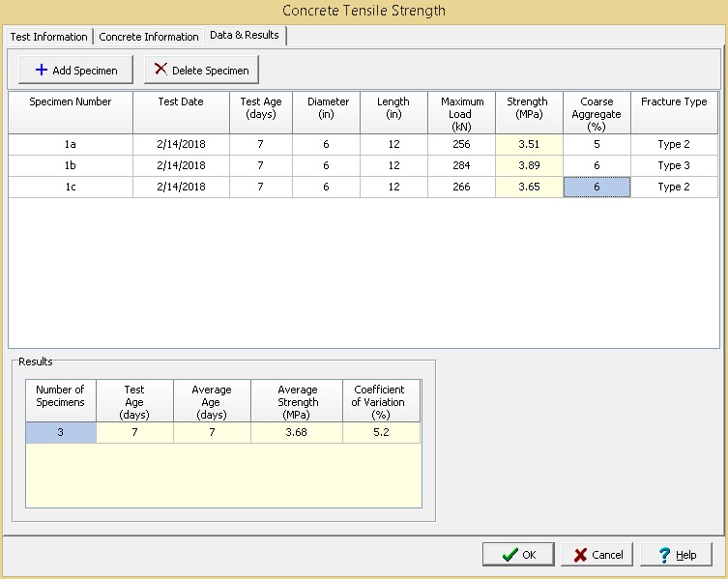
Task: Select specimen number 1a cell
Action: pos(71,144)
